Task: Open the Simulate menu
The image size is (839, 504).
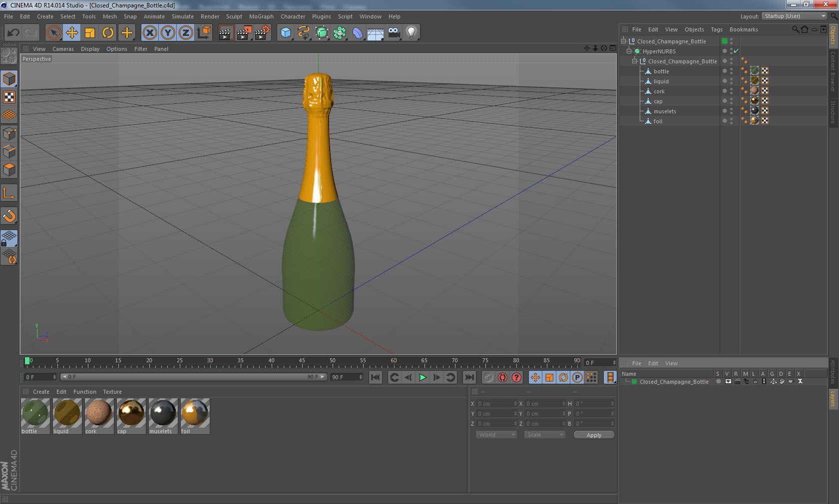Action: coord(183,16)
